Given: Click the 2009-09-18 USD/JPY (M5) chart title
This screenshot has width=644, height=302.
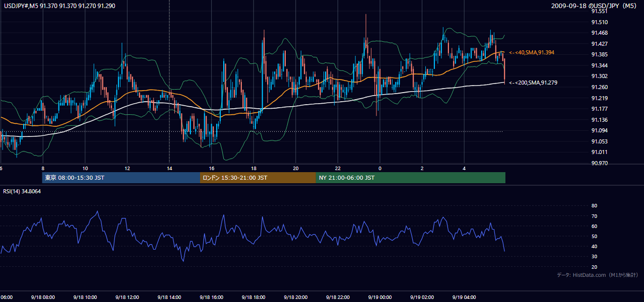Looking at the screenshot, I should pos(595,6).
